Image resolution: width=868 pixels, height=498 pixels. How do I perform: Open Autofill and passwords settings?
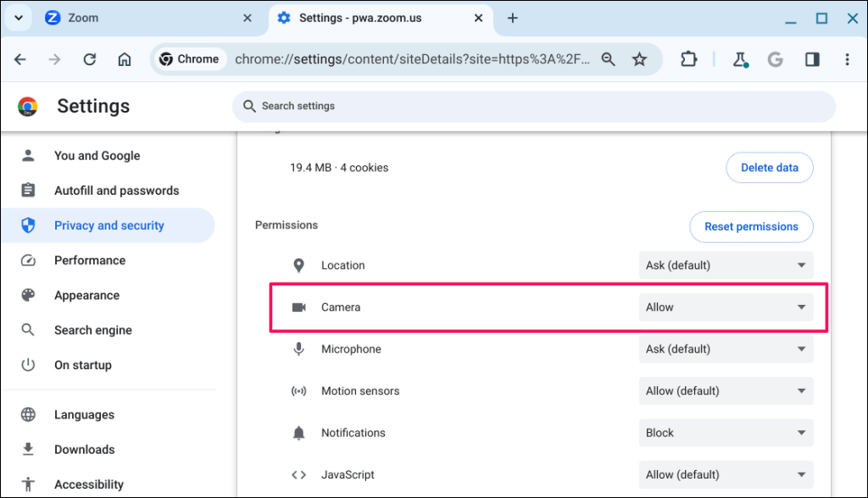click(x=116, y=191)
